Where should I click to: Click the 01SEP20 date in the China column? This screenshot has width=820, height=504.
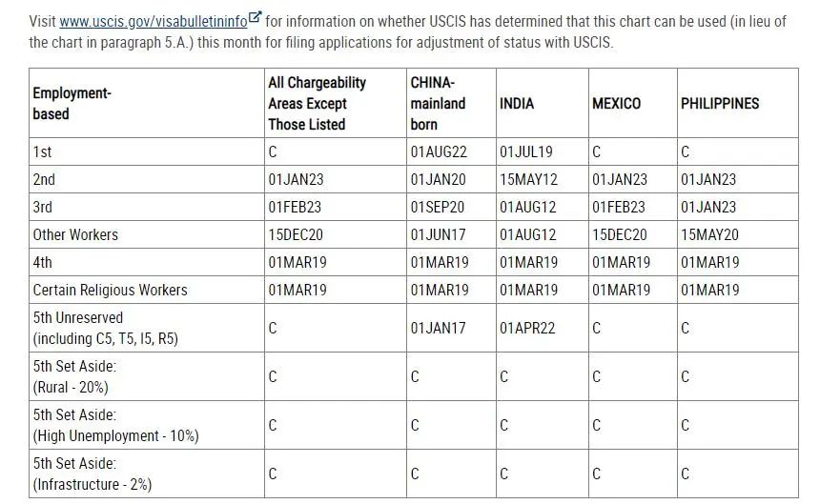click(x=439, y=207)
